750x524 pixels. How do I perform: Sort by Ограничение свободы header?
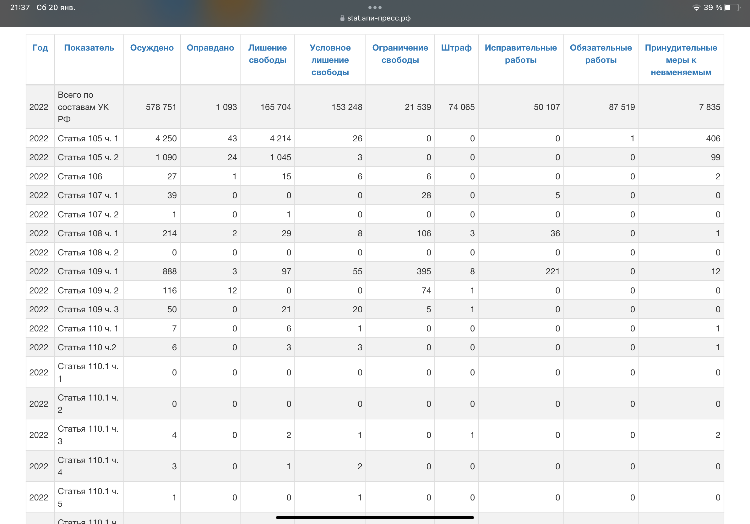[x=400, y=54]
